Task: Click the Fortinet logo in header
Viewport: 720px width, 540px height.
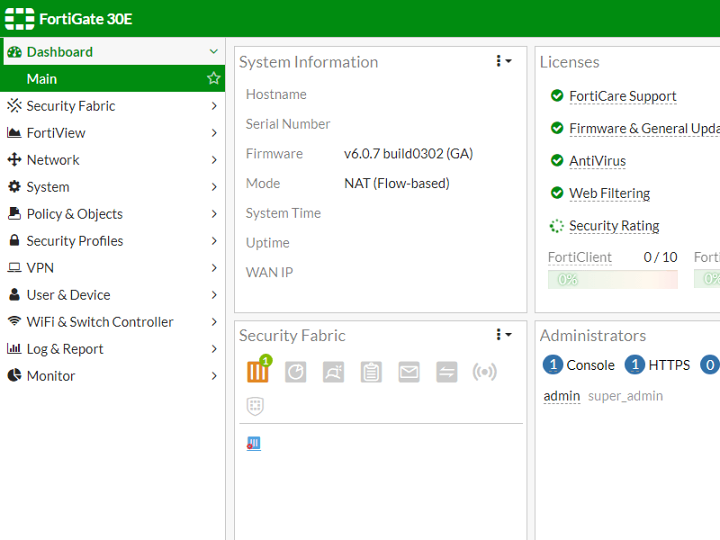Action: pyautogui.click(x=19, y=19)
